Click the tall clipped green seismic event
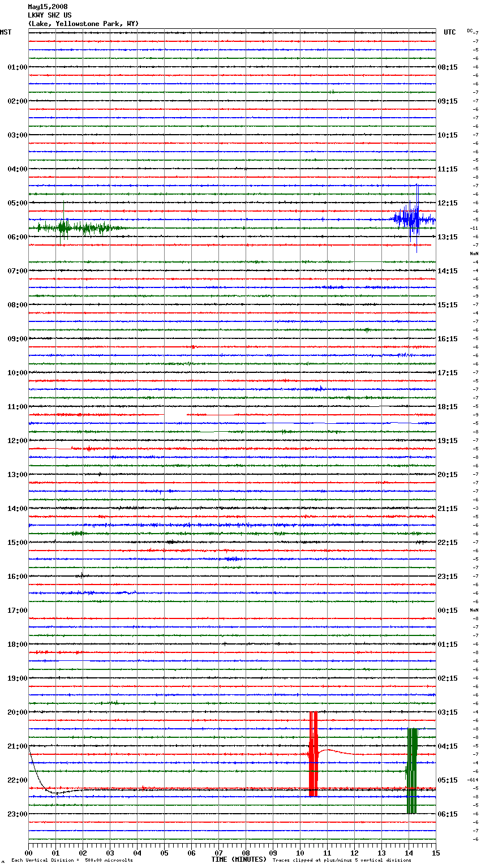 pos(411,771)
